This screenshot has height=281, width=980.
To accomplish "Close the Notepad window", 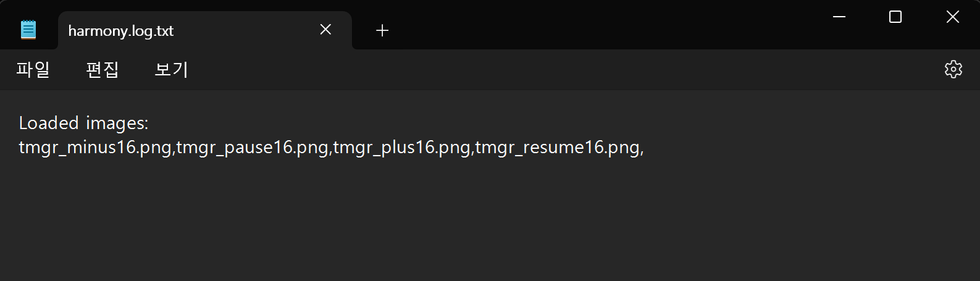I will [952, 17].
